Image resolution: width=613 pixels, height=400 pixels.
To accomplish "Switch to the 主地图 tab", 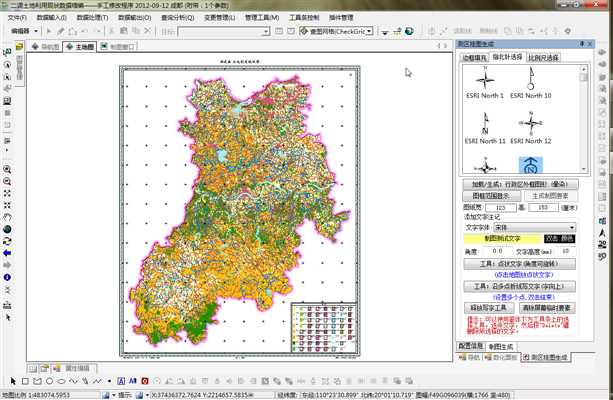I will point(80,47).
